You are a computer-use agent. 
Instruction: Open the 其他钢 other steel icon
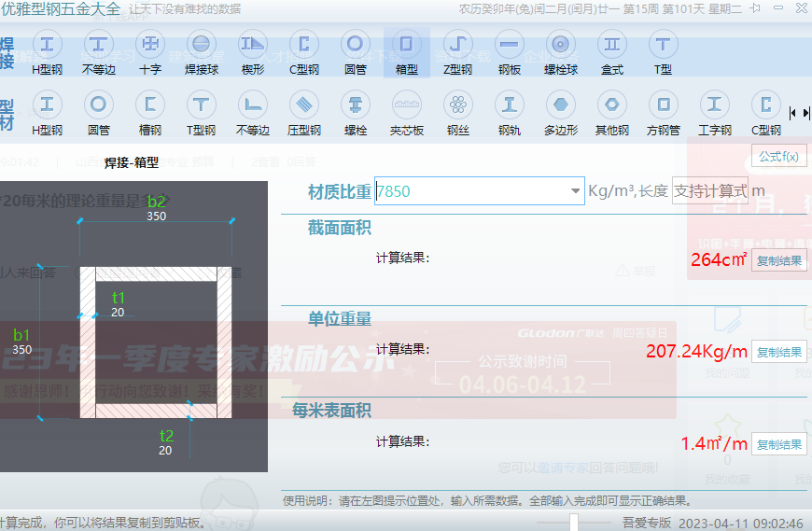pos(612,113)
